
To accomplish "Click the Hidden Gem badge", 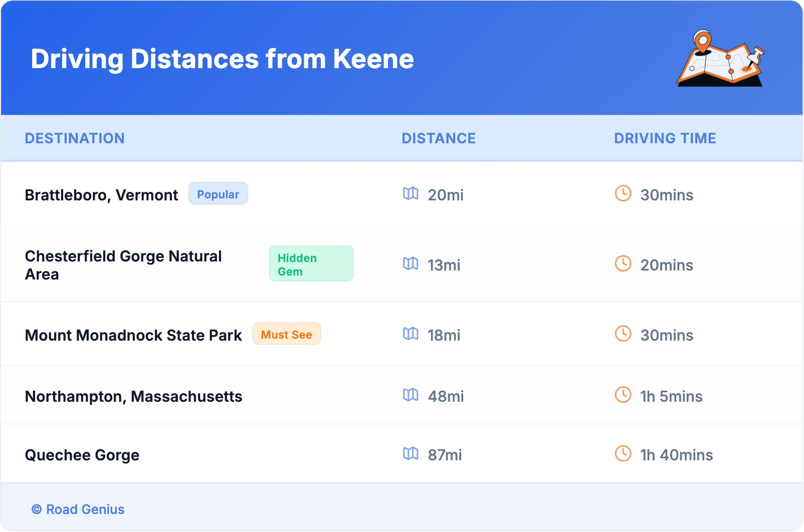I will tap(311, 263).
